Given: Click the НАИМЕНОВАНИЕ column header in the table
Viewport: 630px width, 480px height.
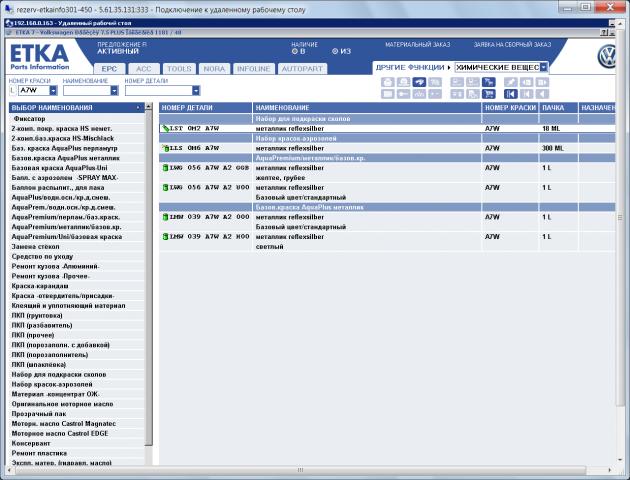Looking at the screenshot, I should coord(367,108).
